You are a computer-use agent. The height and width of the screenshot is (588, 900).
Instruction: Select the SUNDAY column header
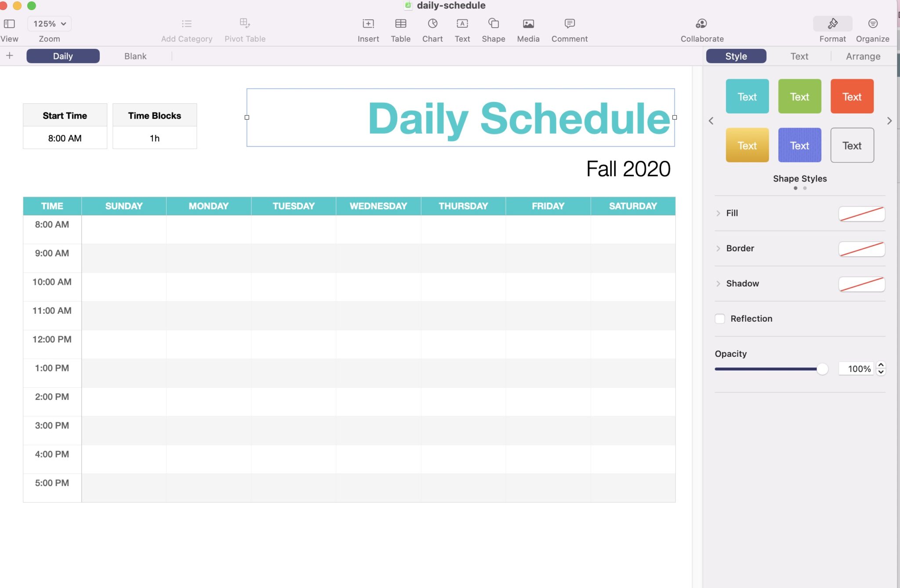click(x=124, y=206)
